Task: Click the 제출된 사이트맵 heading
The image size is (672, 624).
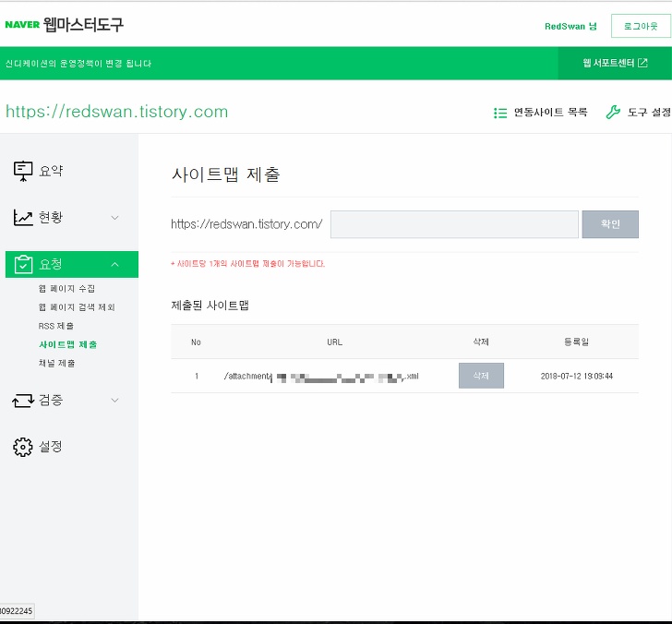Action: tap(210, 306)
